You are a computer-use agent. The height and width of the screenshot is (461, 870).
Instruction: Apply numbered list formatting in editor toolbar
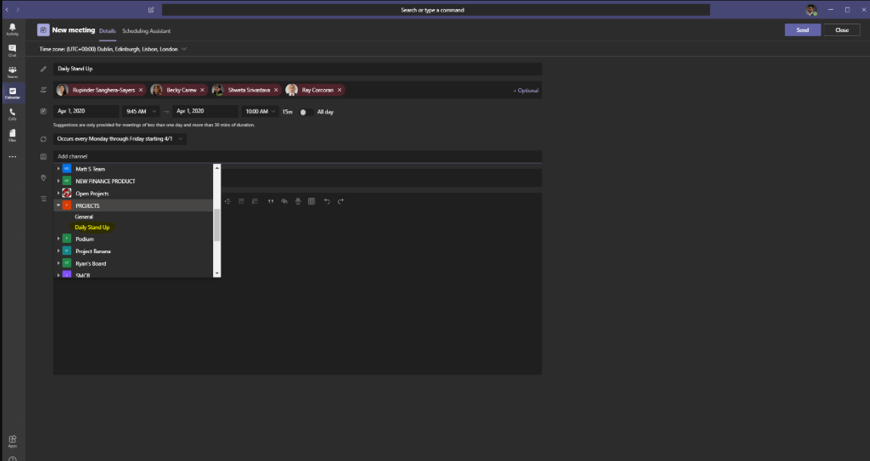(255, 201)
